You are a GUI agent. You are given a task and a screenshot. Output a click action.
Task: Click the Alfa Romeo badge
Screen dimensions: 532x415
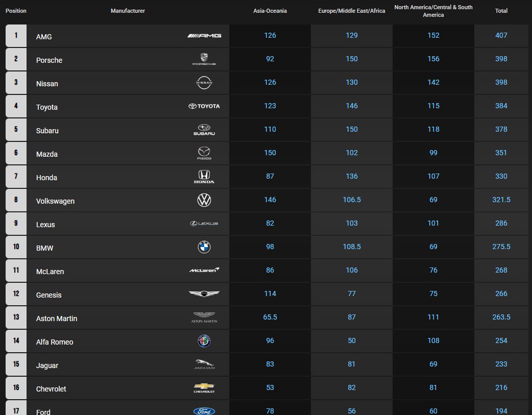point(204,340)
